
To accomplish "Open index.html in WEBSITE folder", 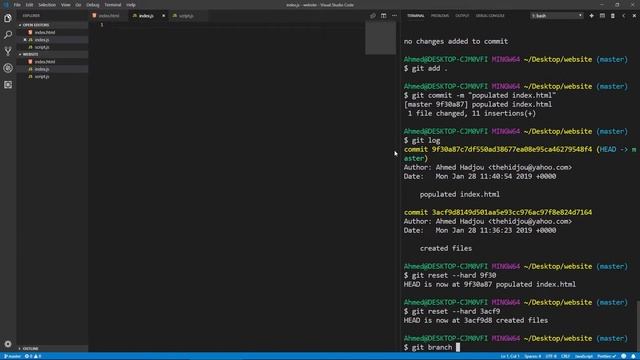I will (x=52, y=62).
